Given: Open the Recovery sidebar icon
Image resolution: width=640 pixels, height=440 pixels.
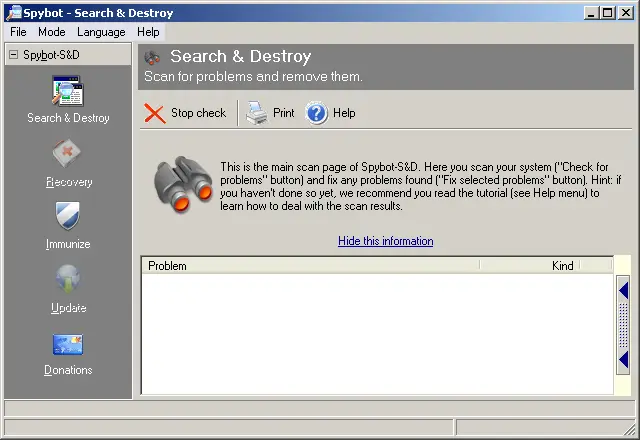Looking at the screenshot, I should (x=67, y=153).
